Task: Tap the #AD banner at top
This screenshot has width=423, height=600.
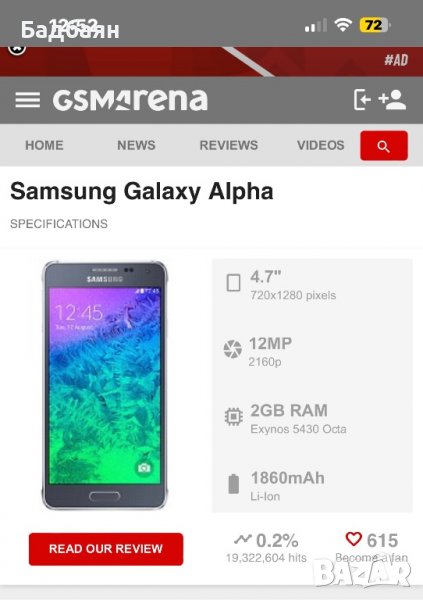Action: (211, 61)
